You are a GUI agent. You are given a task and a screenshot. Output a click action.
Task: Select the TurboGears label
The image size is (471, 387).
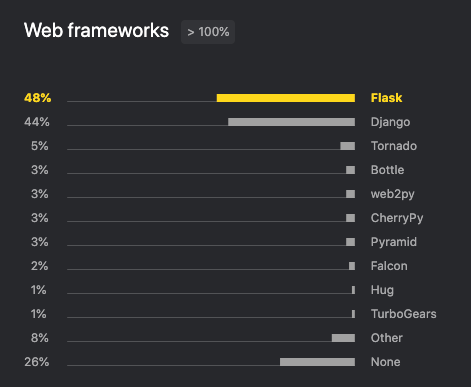[404, 314]
